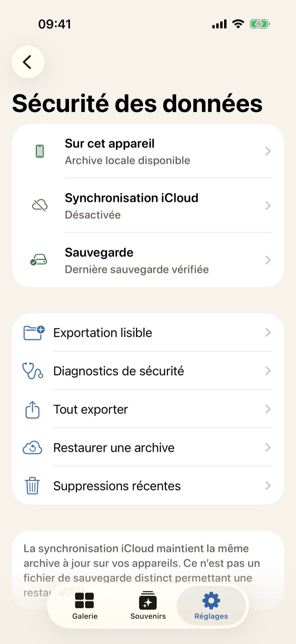This screenshot has width=296, height=644.
Task: Expand Synchronisation iCloud chevron
Action: pos(268,206)
